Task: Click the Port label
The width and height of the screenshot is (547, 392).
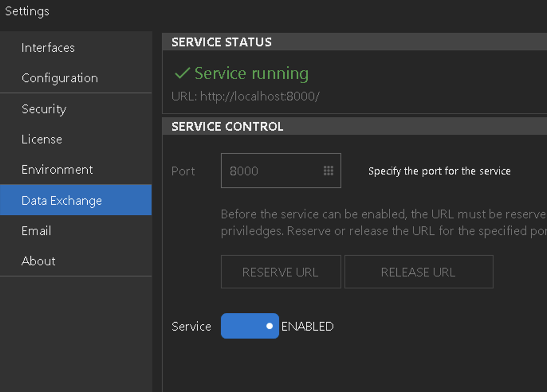Action: 183,171
